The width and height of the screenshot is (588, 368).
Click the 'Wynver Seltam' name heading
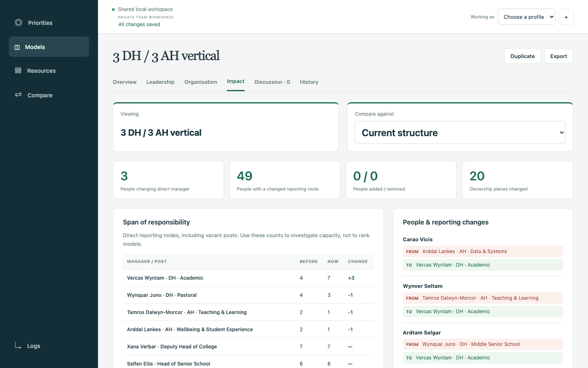tap(423, 286)
